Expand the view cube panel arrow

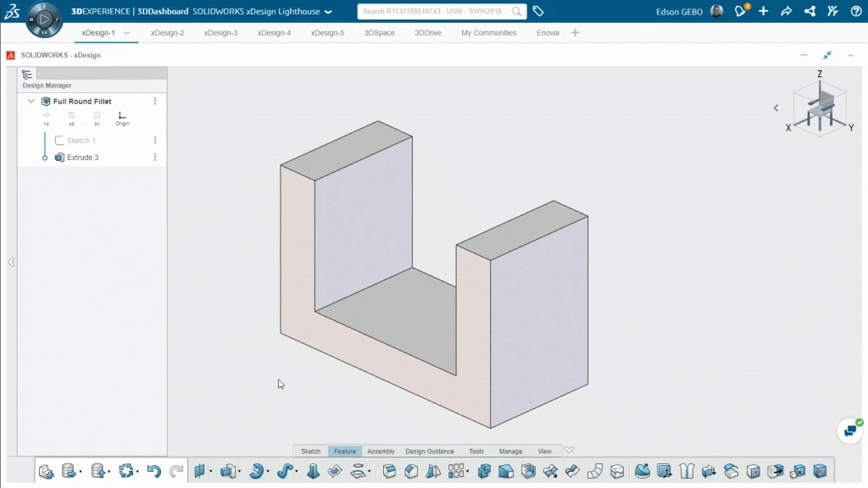click(x=776, y=108)
